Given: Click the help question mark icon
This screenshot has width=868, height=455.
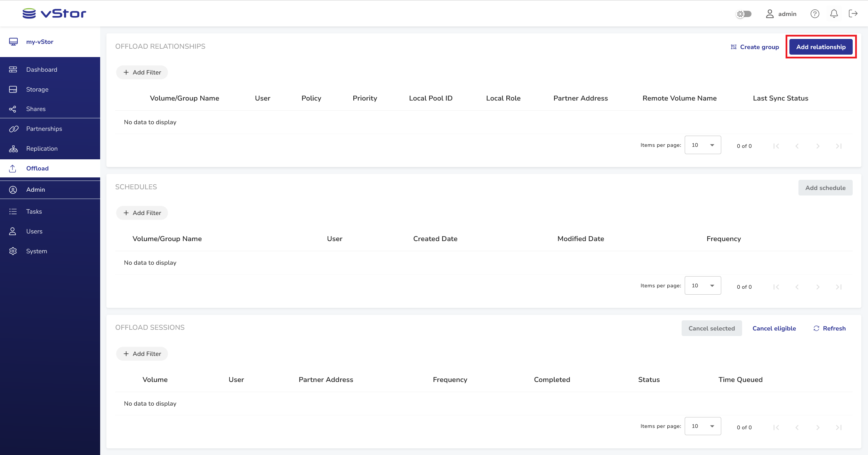Looking at the screenshot, I should point(815,14).
